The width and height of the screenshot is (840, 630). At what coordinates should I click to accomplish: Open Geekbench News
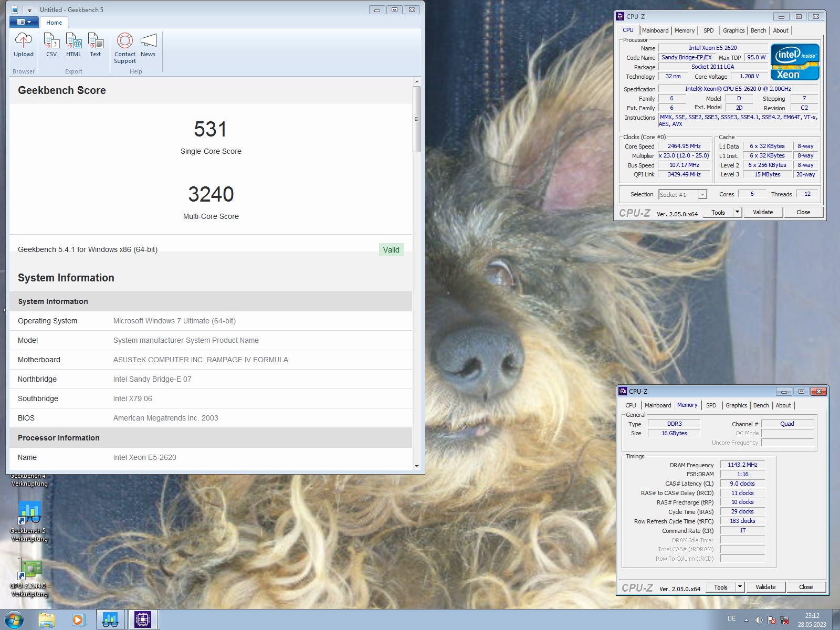tap(148, 45)
